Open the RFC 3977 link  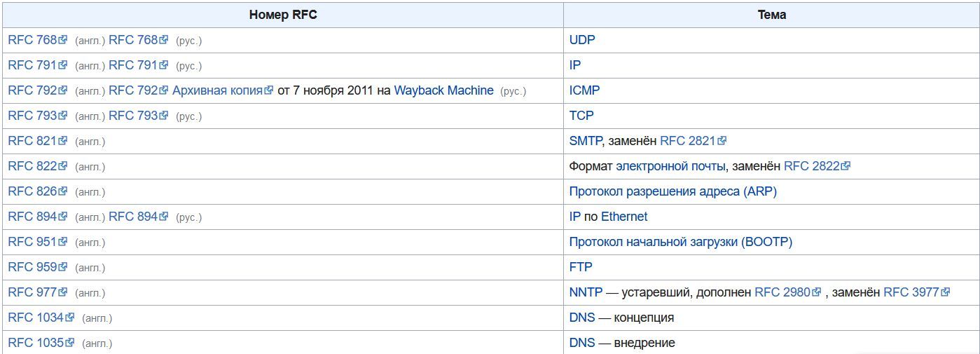tap(911, 292)
